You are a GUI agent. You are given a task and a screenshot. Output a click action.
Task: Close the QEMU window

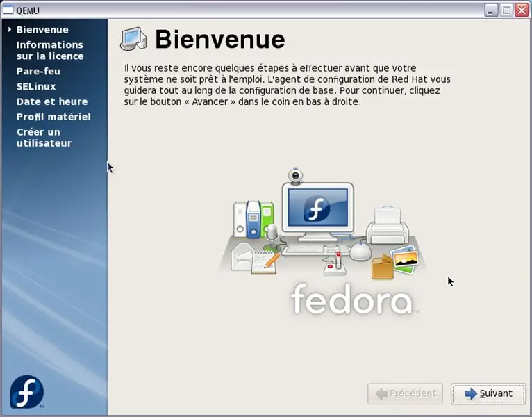pyautogui.click(x=522, y=10)
